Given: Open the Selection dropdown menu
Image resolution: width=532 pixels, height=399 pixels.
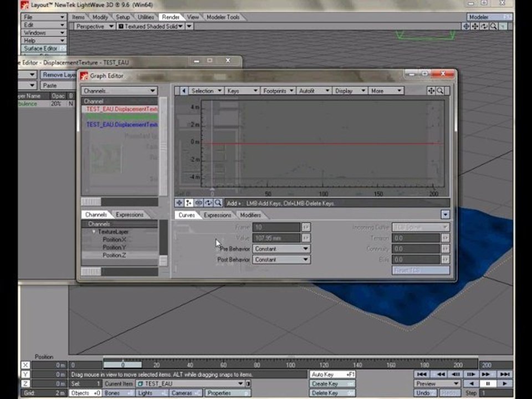Looking at the screenshot, I should [206, 90].
